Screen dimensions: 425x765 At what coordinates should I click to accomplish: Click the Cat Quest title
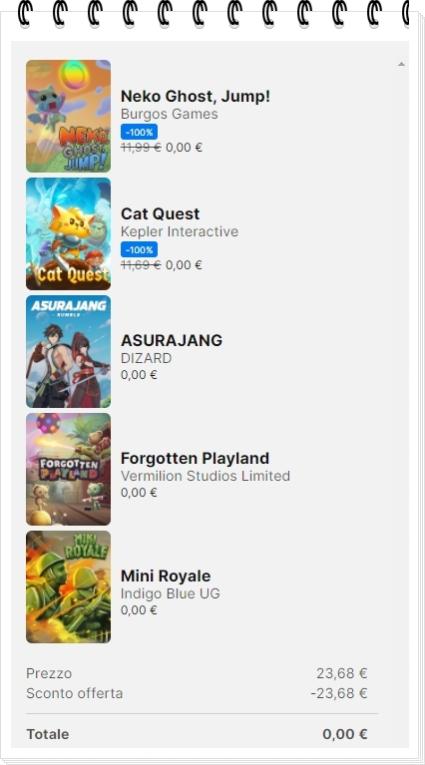pos(160,214)
